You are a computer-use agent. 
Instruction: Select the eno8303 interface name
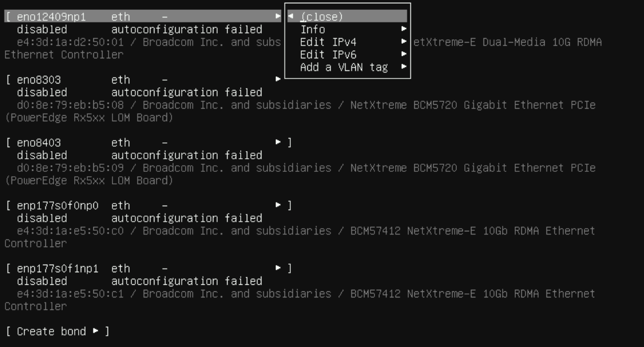pyautogui.click(x=39, y=80)
